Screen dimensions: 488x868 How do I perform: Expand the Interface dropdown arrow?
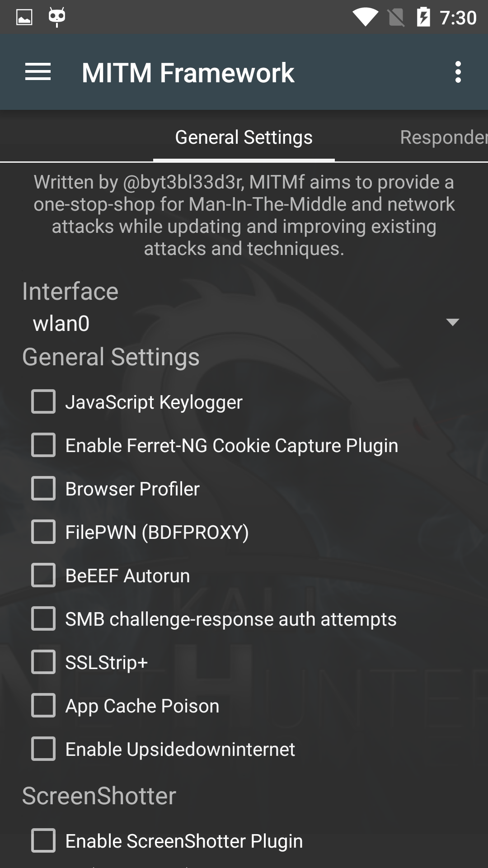point(452,322)
